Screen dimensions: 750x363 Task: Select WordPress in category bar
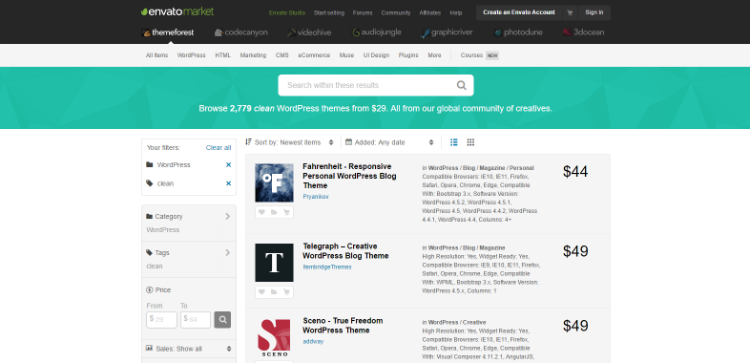tap(191, 55)
